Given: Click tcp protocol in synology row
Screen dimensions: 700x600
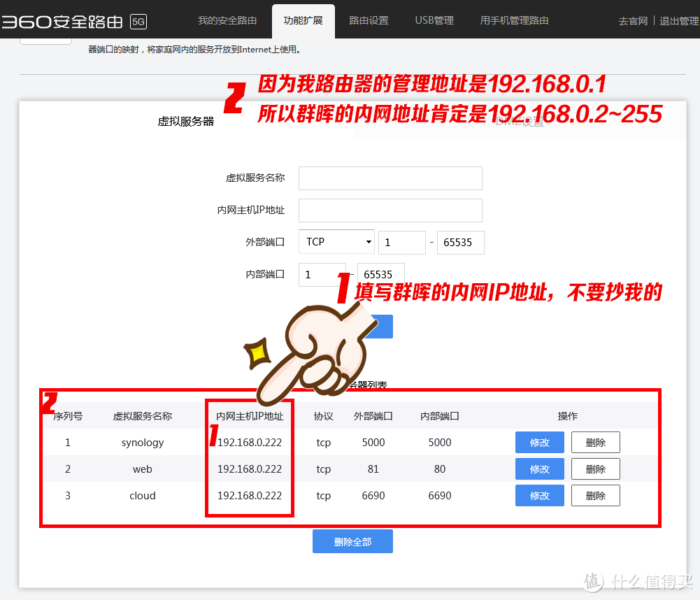Looking at the screenshot, I should click(x=323, y=443).
